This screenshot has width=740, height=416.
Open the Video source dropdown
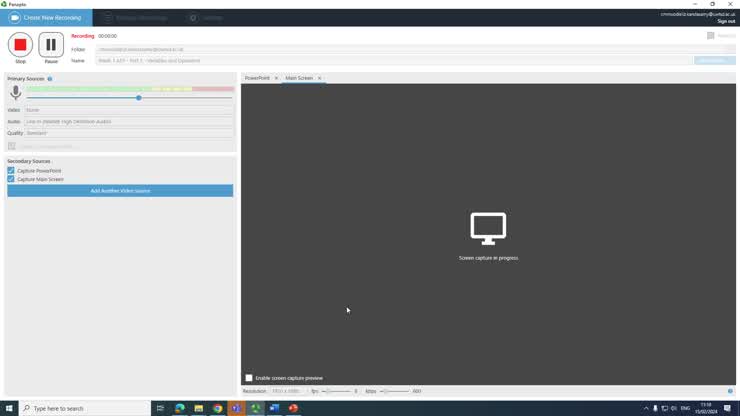point(129,110)
